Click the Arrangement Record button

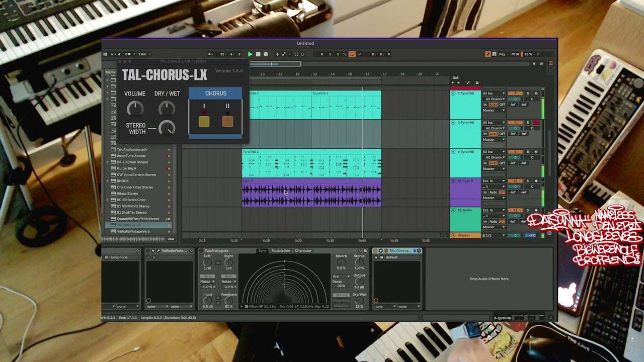tap(266, 54)
